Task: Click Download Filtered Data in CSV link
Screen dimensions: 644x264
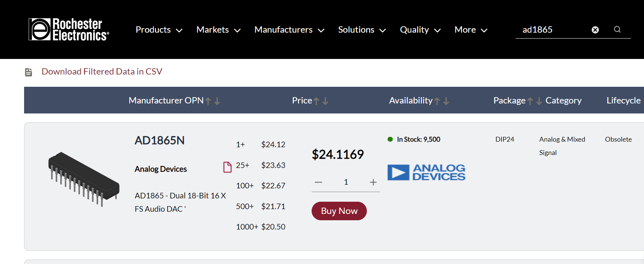Action: click(102, 72)
